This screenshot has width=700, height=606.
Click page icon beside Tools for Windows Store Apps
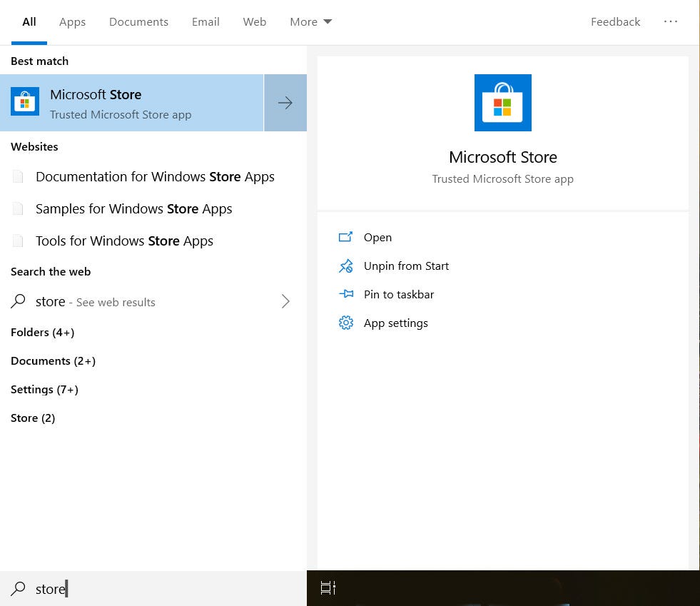(x=18, y=241)
